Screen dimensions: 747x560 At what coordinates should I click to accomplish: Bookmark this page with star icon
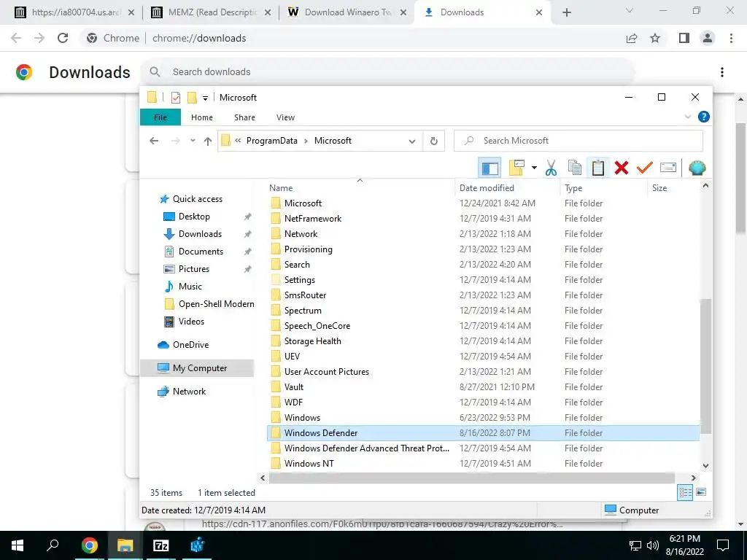(x=655, y=38)
